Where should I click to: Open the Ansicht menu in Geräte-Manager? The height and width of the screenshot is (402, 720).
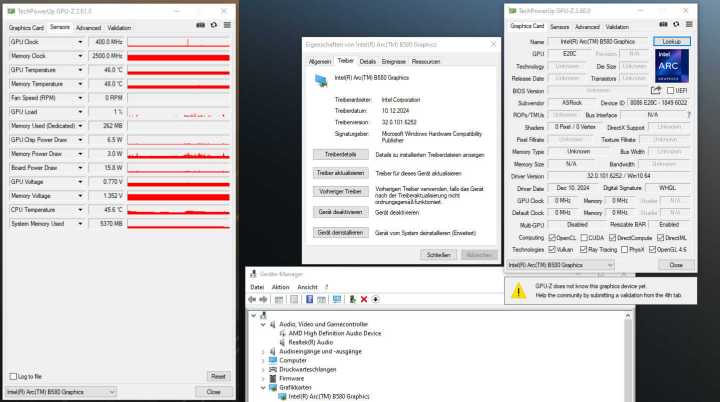pyautogui.click(x=307, y=287)
